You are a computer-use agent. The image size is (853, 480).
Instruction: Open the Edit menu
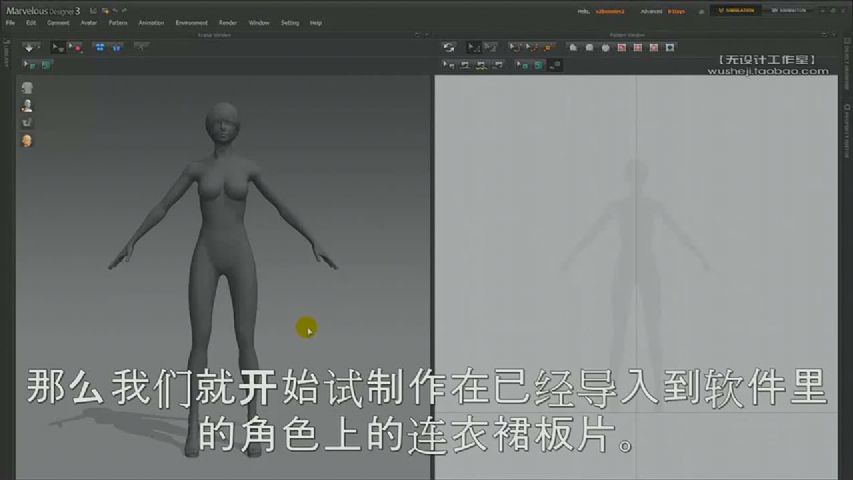click(31, 23)
